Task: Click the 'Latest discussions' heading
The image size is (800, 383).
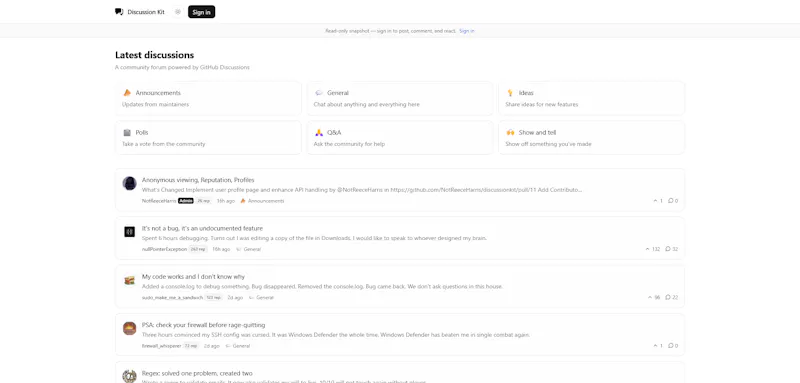Action: [x=155, y=55]
